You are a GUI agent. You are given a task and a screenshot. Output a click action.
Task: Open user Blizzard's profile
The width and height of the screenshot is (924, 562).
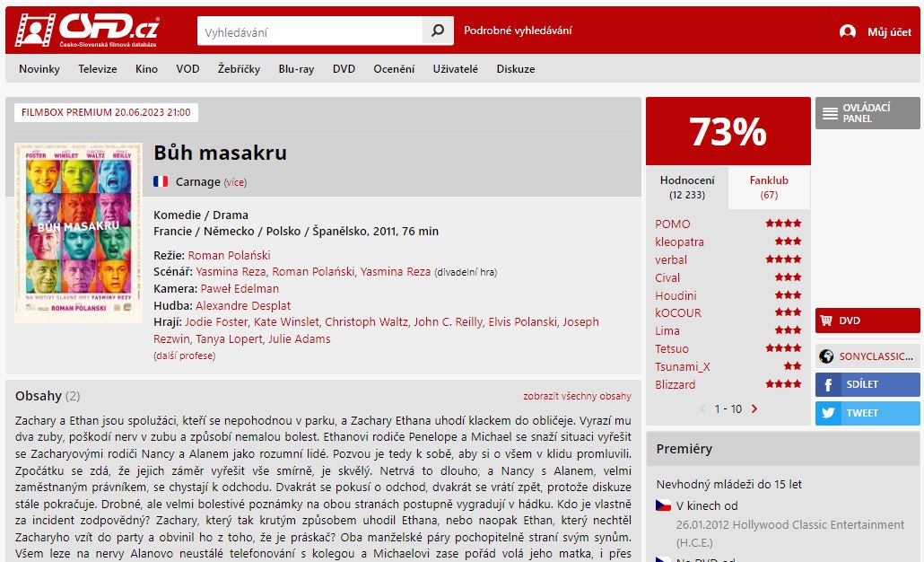pyautogui.click(x=676, y=384)
